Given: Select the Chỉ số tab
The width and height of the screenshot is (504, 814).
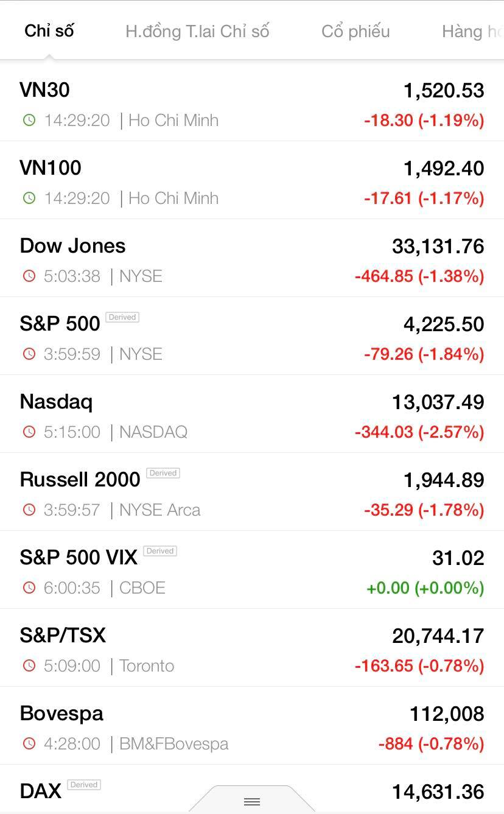Looking at the screenshot, I should pos(49,31).
